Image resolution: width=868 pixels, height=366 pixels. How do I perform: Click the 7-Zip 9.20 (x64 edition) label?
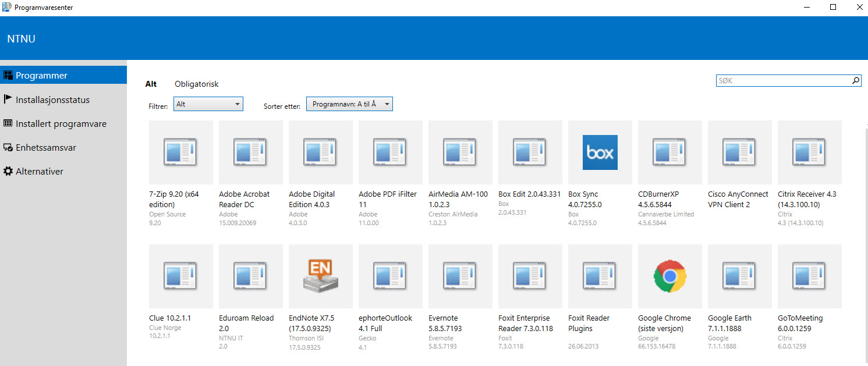(x=174, y=199)
